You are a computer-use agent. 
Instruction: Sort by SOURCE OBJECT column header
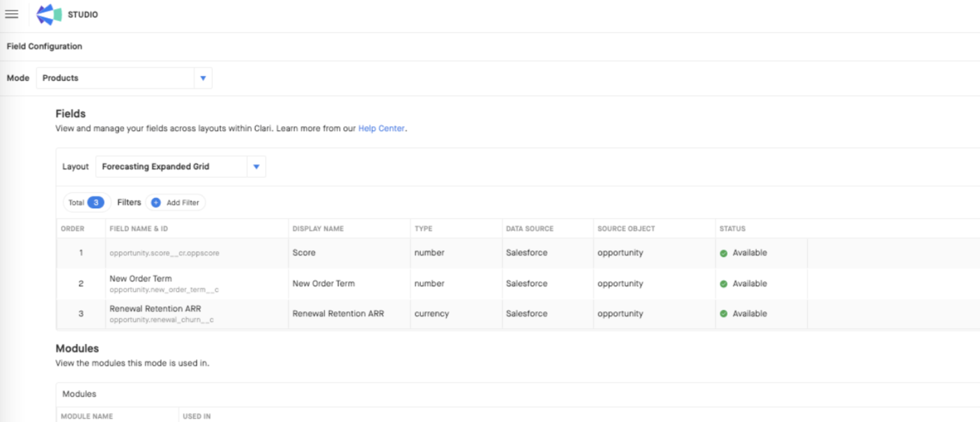pyautogui.click(x=626, y=228)
